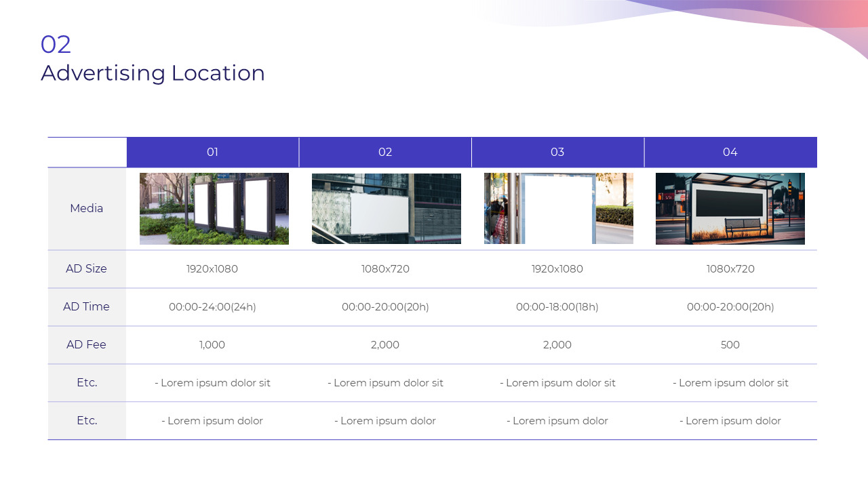This screenshot has height=488, width=868.
Task: Click the header cell labeled 04
Action: pos(730,152)
